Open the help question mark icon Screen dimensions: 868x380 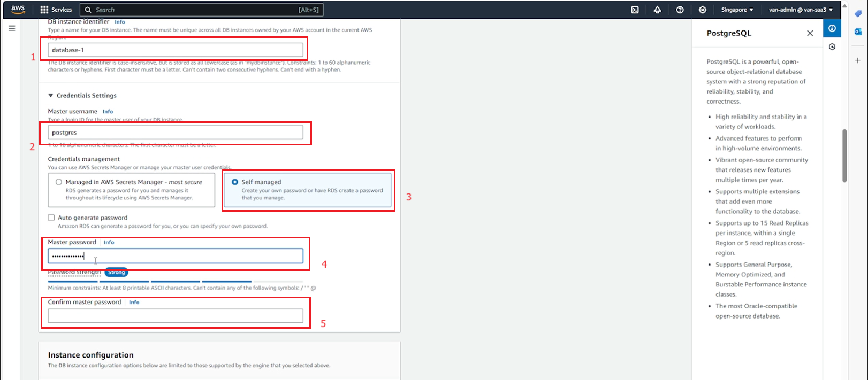coord(680,10)
